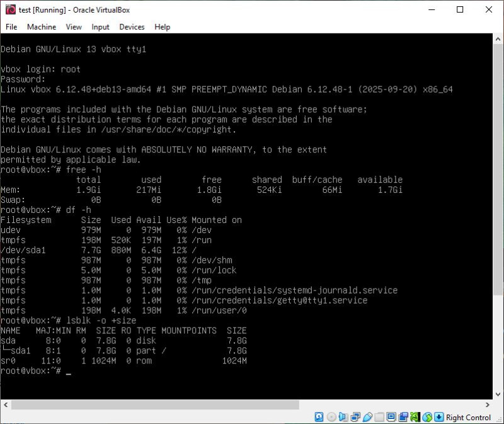Click the optical disk indicator icon
Screen dimensions: 504x424
coord(331,417)
